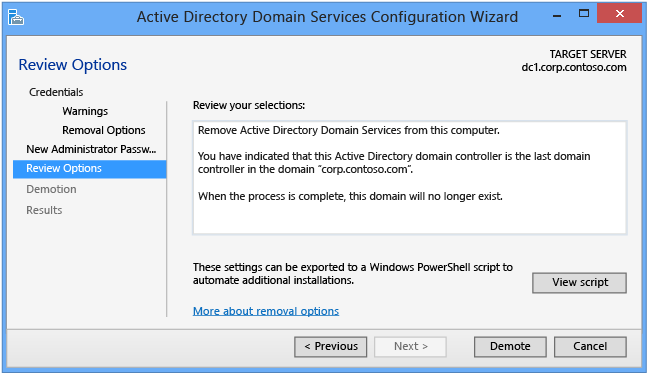Cancel the configuration wizard
This screenshot has width=647, height=373.
pyautogui.click(x=590, y=347)
